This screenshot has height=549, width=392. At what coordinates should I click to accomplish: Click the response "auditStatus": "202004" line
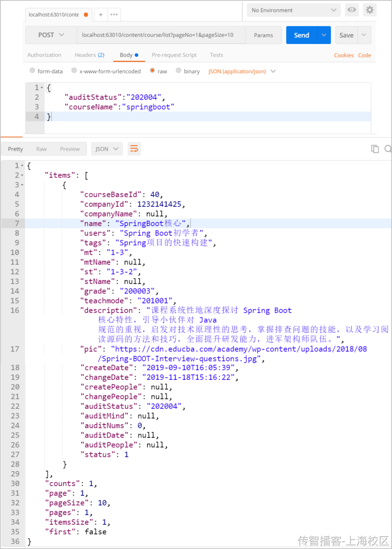coord(133,407)
